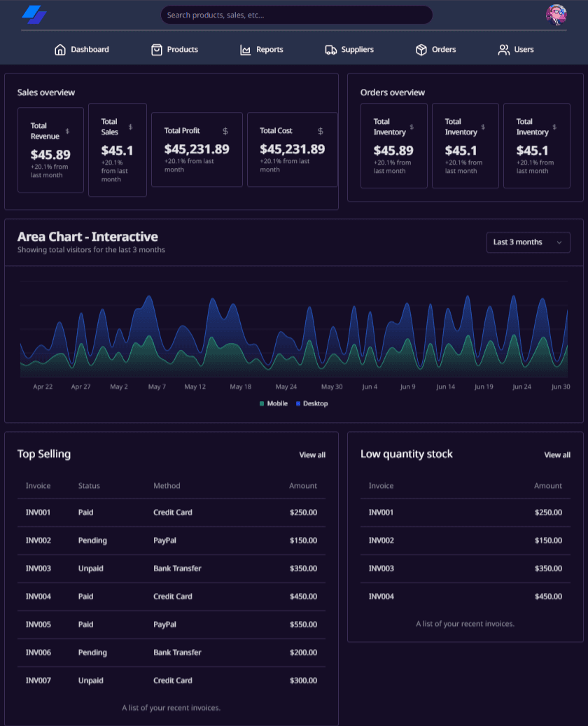This screenshot has height=726, width=588.
Task: Click the Users people icon
Action: tap(503, 50)
